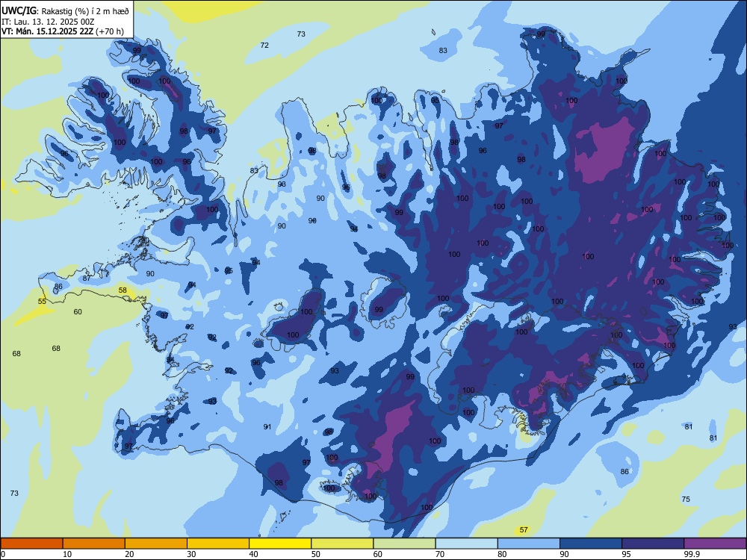Select the 'IT: Lau. 13. 12. 2025 00Z' line
747x560 pixels.
click(48, 22)
